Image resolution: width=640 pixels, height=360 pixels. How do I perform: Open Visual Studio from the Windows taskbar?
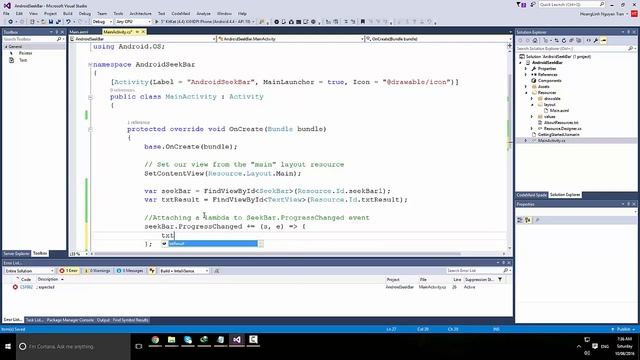(237, 340)
